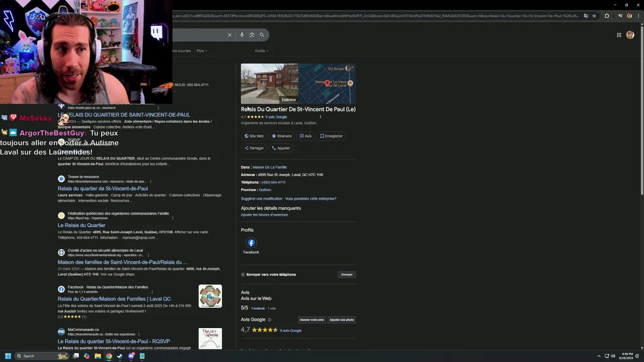Screen dimensions: 644x362
Task: Open Relais du Quartier/Maison des Familles Laval QC
Action: point(114,299)
